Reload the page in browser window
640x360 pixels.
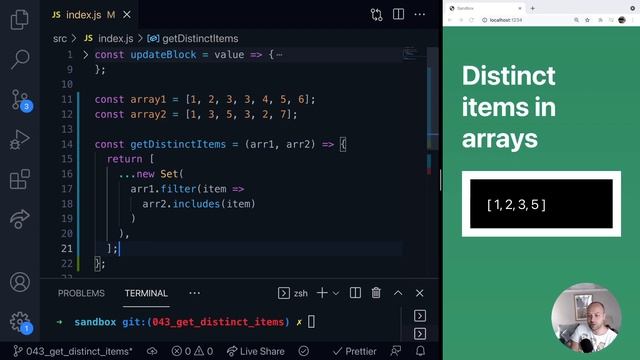click(x=471, y=20)
